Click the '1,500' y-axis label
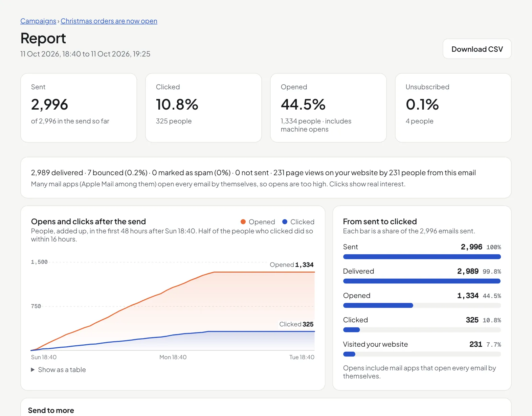The image size is (532, 416). point(39,262)
